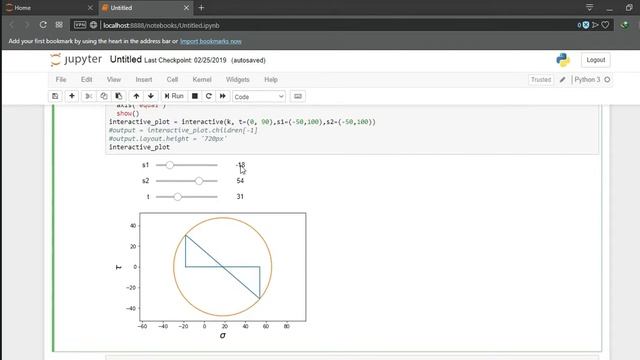Insert a cell below using plus icon

(72, 96)
